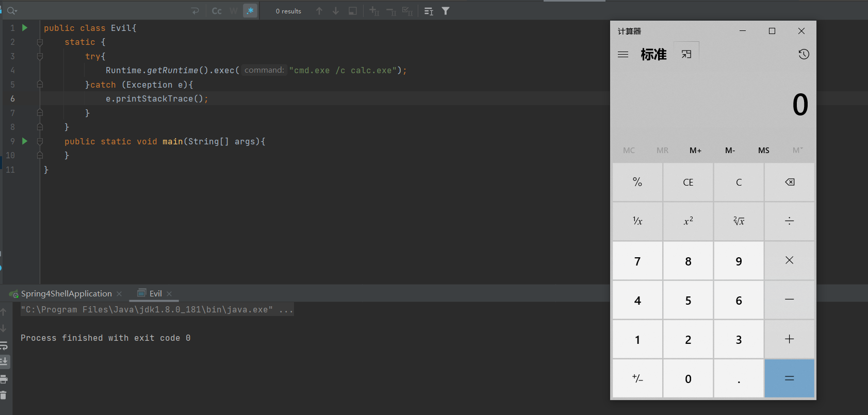Toggle soft-wrap in run console
This screenshot has width=868, height=415.
[x=4, y=345]
